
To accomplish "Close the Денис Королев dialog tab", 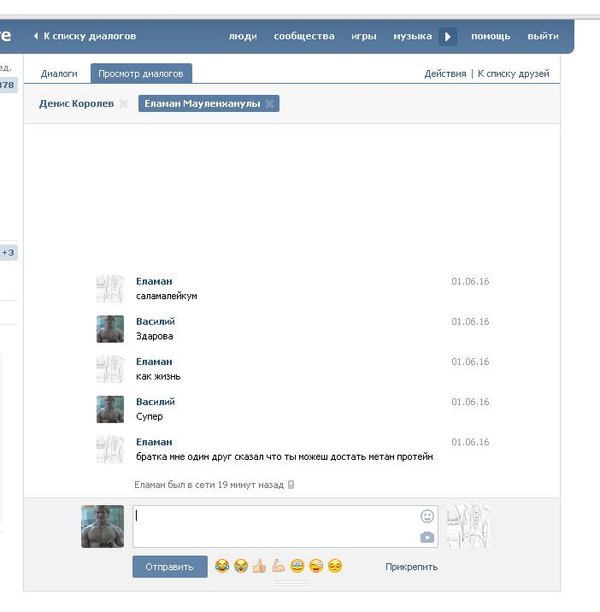I will (123, 104).
